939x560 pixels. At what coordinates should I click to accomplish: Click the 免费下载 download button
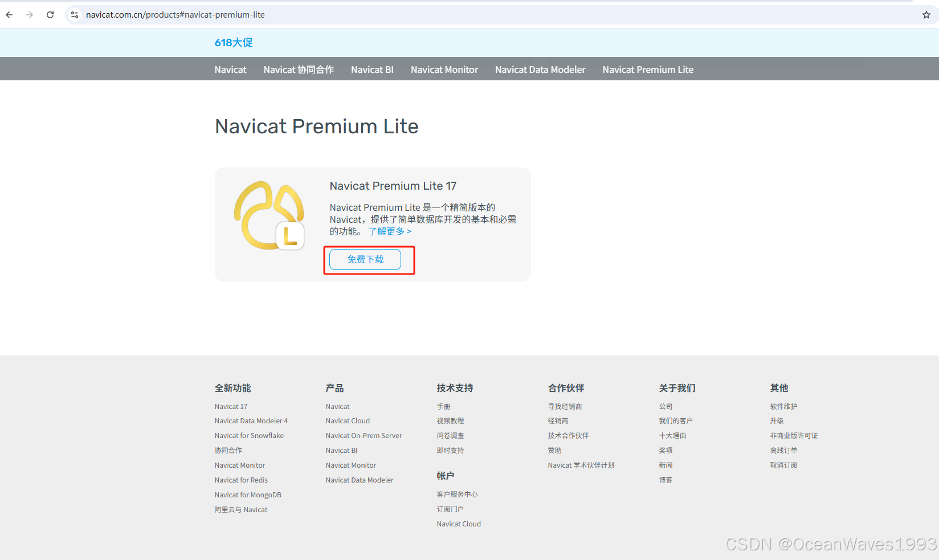click(365, 259)
